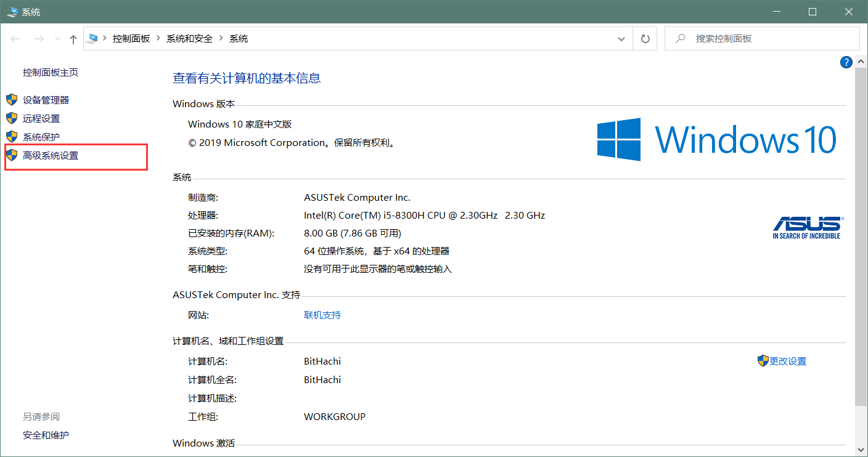
Task: Click the scrollbar down arrow
Action: click(861, 450)
